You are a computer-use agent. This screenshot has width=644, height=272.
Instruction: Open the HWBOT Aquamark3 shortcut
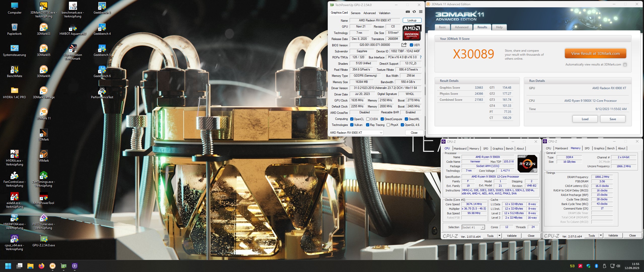73,29
